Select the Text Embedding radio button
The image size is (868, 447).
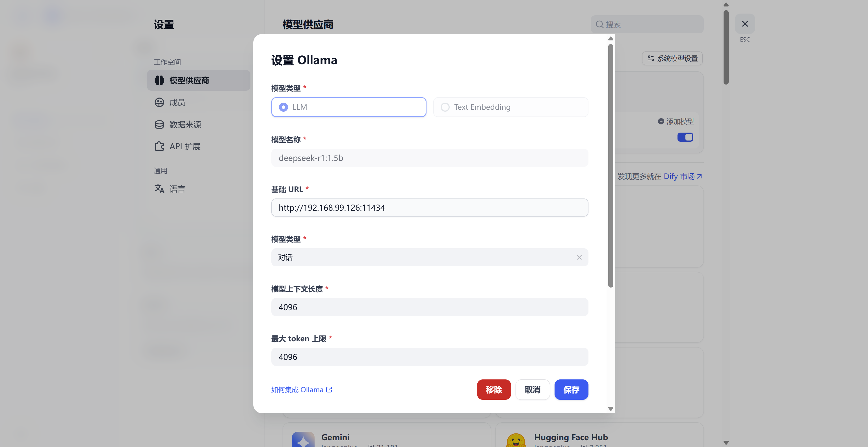445,107
